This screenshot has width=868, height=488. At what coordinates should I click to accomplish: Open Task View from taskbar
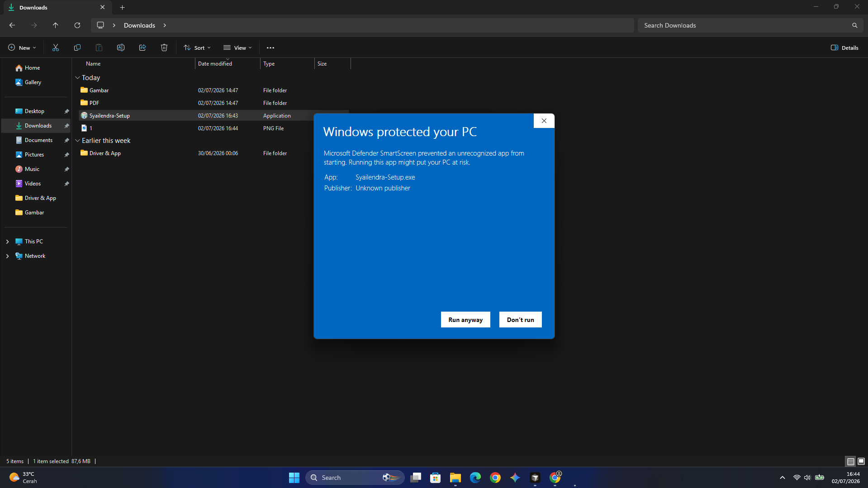pyautogui.click(x=416, y=478)
